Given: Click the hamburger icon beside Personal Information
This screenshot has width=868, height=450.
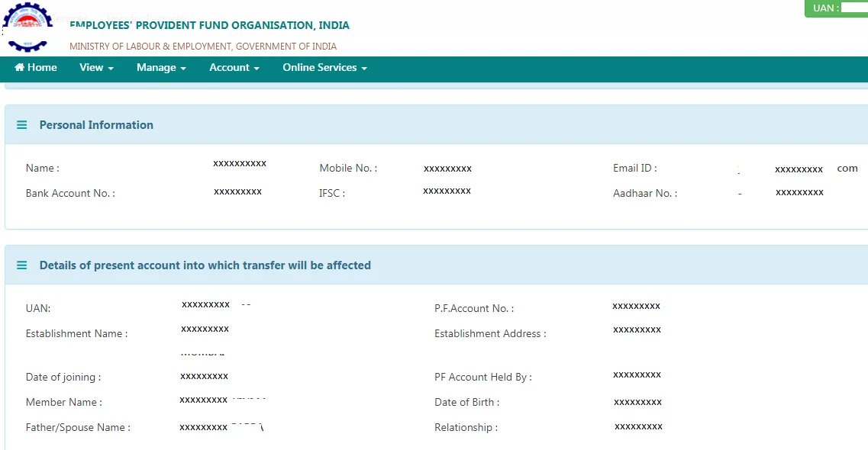Looking at the screenshot, I should coord(21,125).
